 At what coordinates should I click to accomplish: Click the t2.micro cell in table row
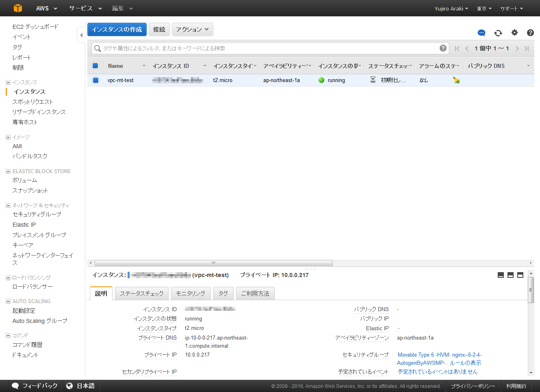223,80
